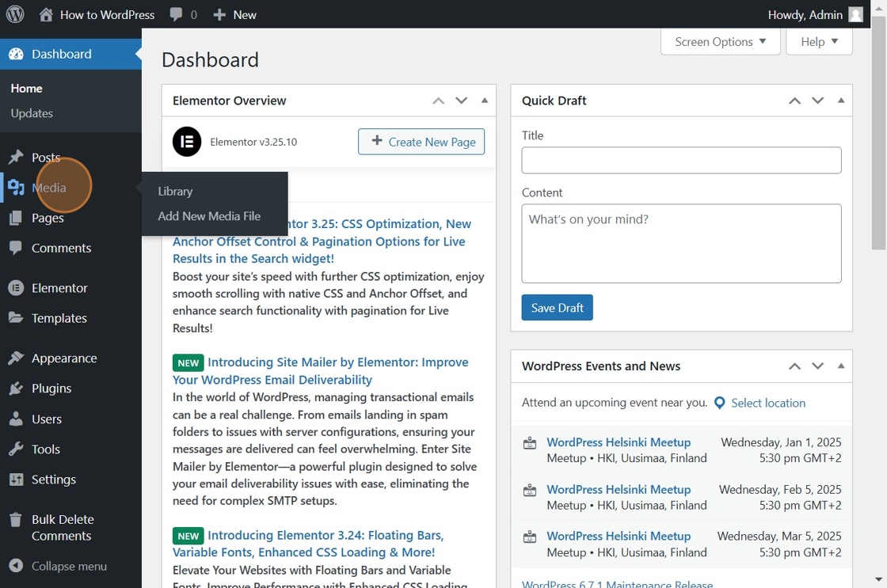Expand the Screen Options dropdown
The width and height of the screenshot is (887, 588).
click(x=720, y=42)
